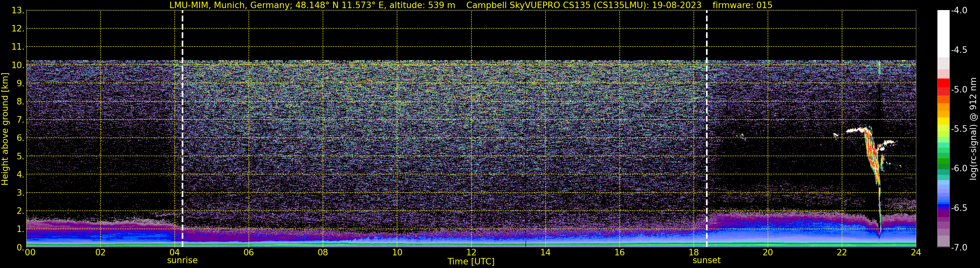Click the 'sunset' label below the time axis
Image resolution: width=980 pixels, height=268 pixels.
click(x=706, y=261)
